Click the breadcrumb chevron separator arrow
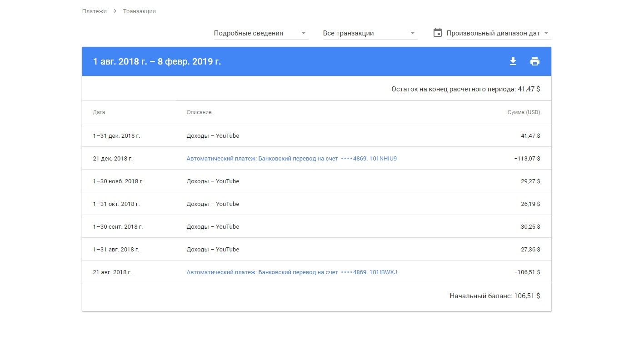Image resolution: width=644 pixels, height=346 pixels. 115,11
